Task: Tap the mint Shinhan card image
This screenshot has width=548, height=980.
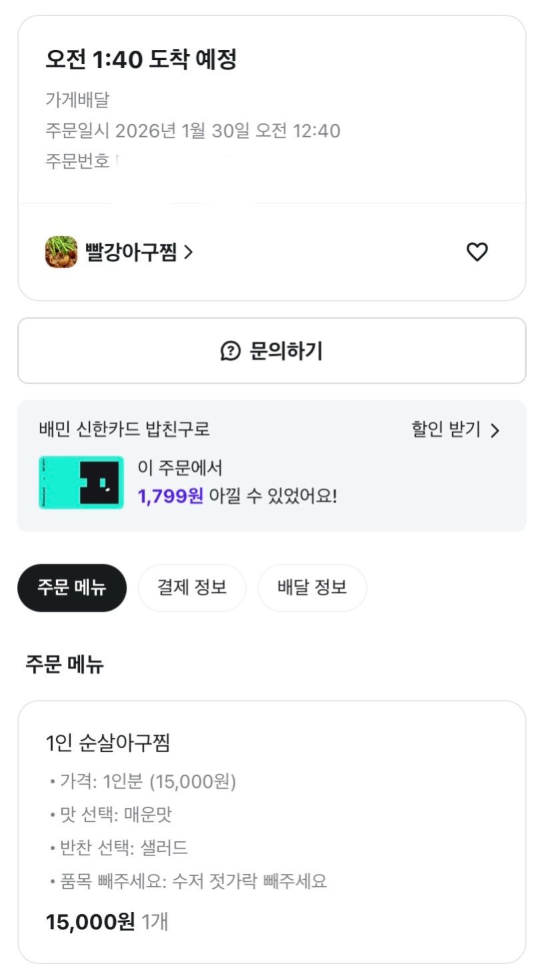Action: [81, 483]
